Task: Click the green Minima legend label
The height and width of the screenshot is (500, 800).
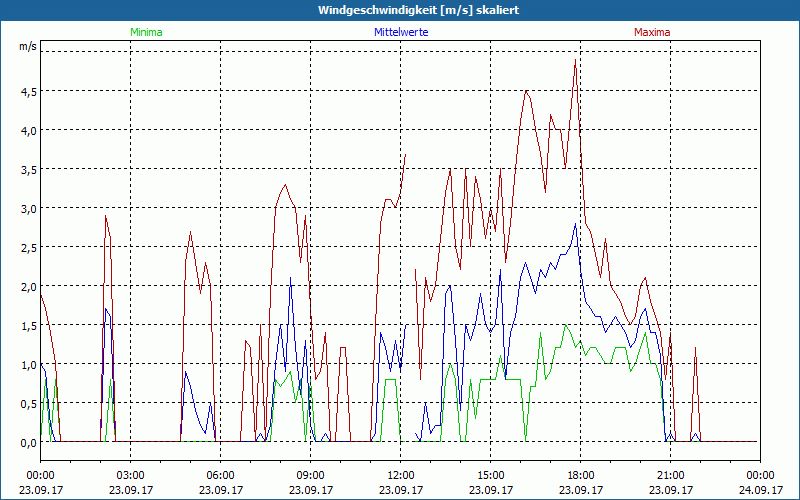Action: coord(146,32)
